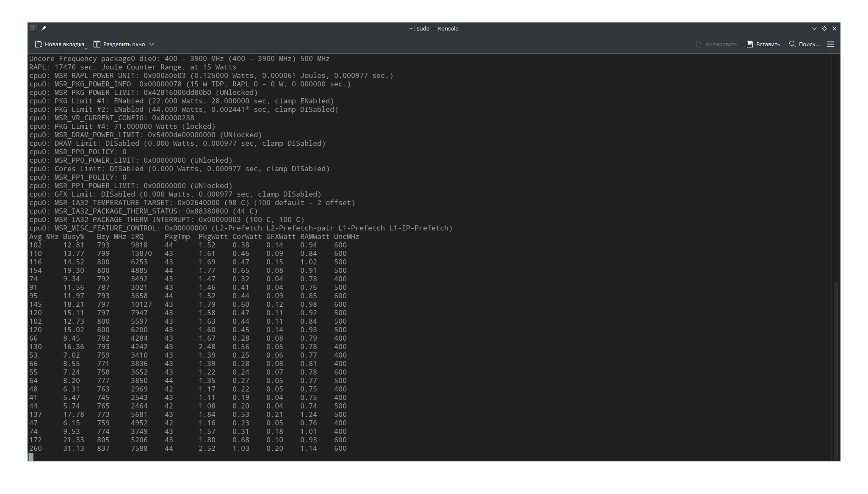Expand the Разделить окно dropdown arrow
The image size is (868, 494).
tap(152, 44)
